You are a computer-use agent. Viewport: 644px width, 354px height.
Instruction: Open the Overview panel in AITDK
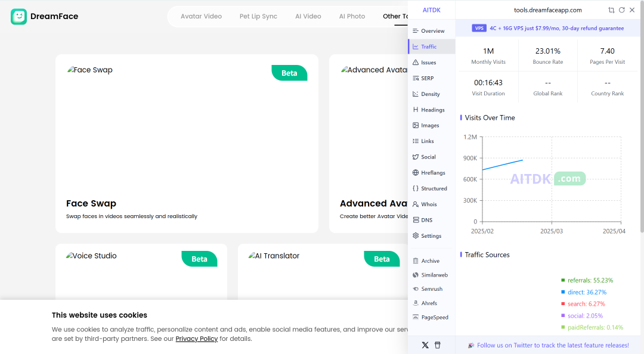point(432,31)
